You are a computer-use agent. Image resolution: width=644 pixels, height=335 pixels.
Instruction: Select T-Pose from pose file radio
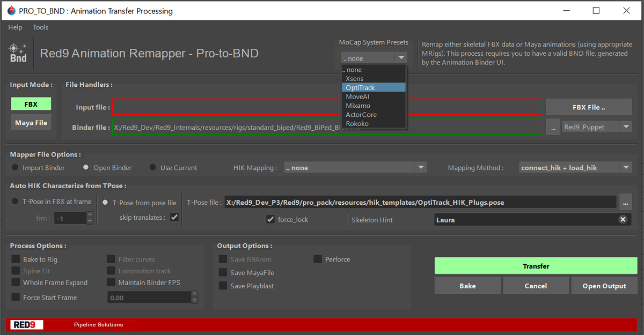(x=105, y=203)
